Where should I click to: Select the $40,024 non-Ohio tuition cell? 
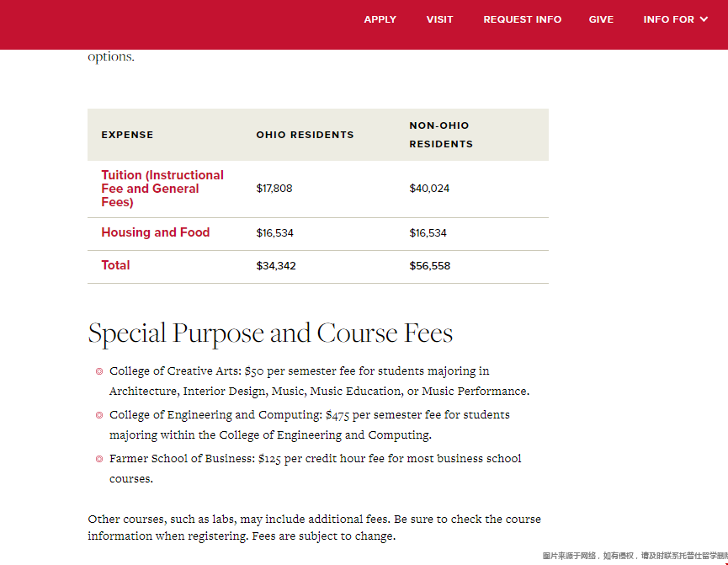pos(429,188)
